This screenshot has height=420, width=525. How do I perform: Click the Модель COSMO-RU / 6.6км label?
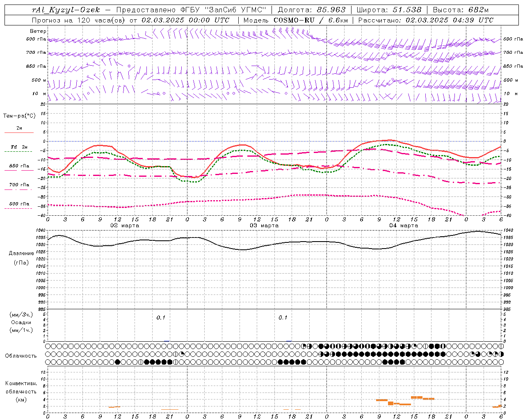point(296,20)
